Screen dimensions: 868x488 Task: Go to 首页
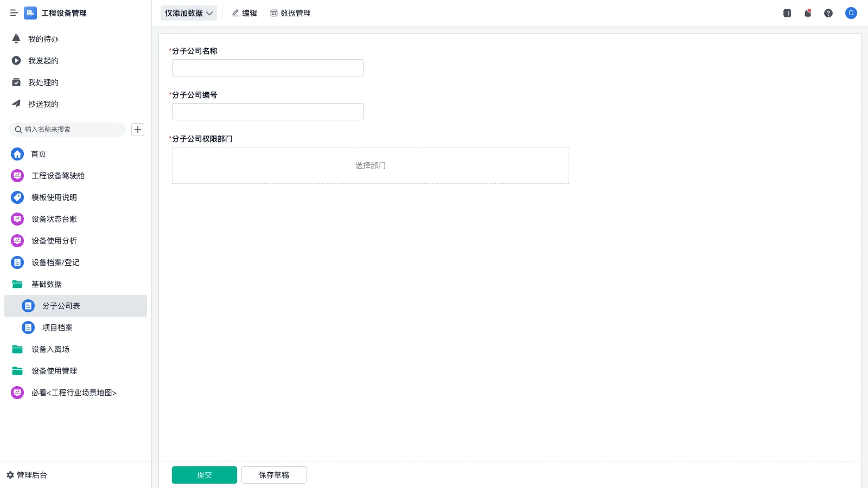point(75,154)
